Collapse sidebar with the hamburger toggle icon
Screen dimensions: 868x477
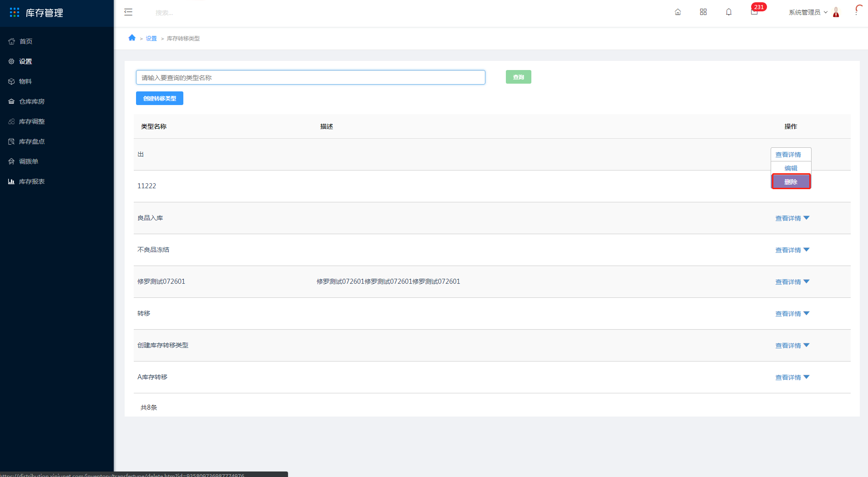click(x=128, y=12)
